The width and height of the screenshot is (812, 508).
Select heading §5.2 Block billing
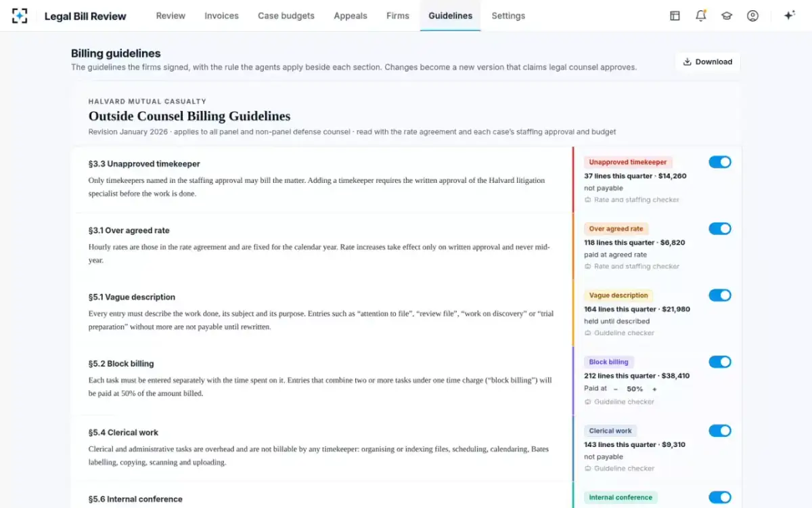click(121, 364)
